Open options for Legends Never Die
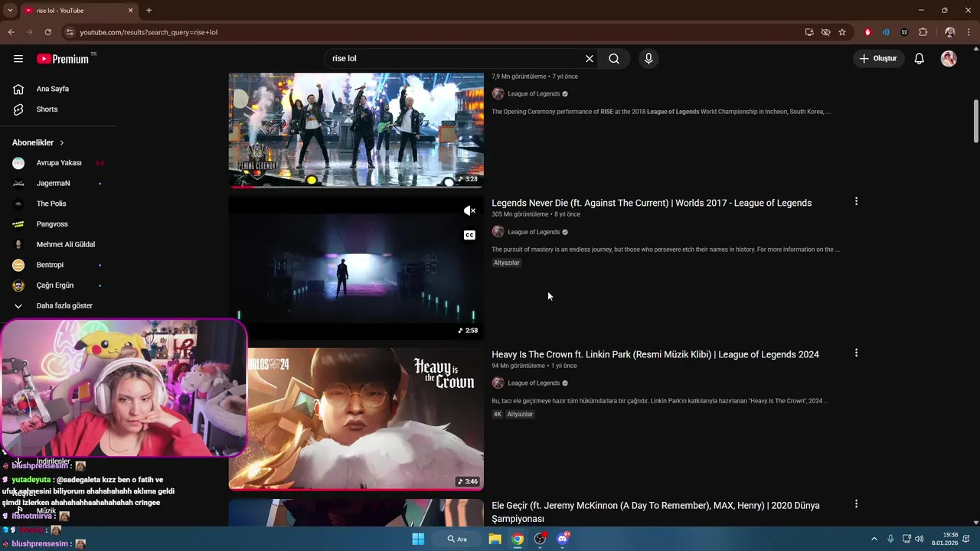 pos(856,201)
